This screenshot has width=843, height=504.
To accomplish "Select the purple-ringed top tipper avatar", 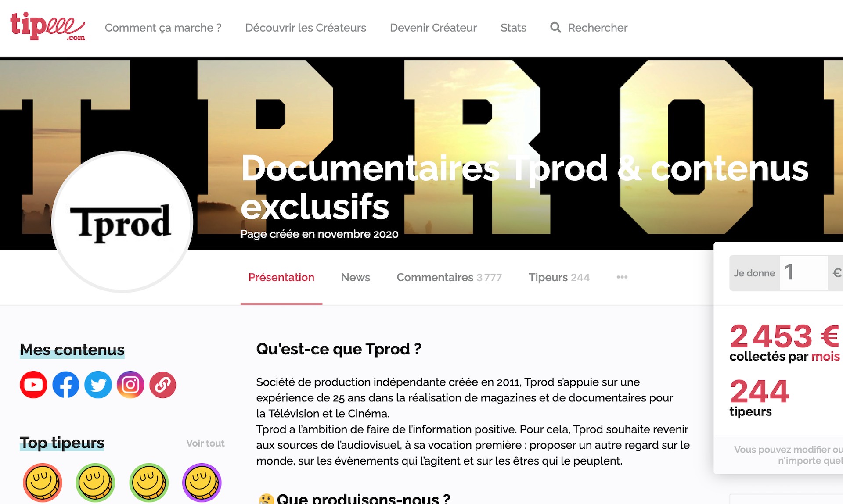I will pos(202,483).
